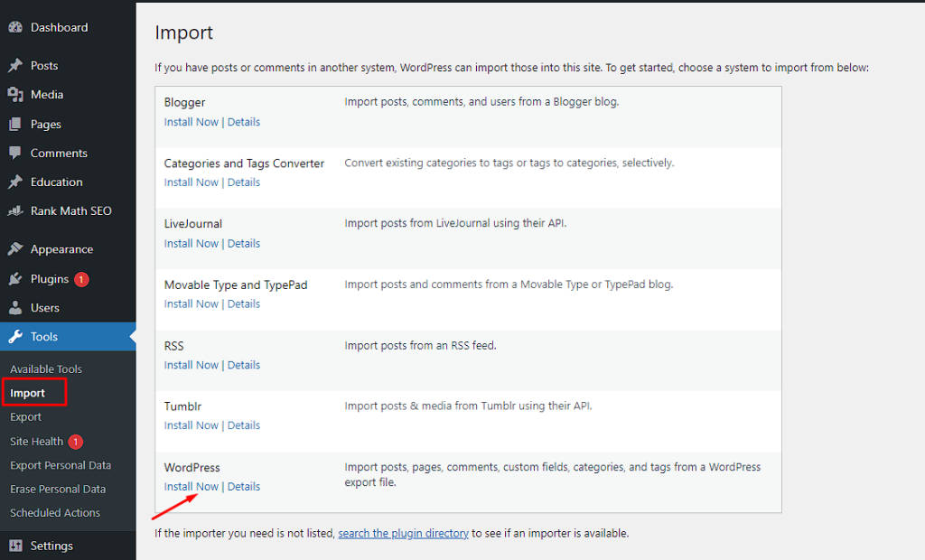View Details for WordPress importer
Image resolution: width=925 pixels, height=560 pixels.
pyautogui.click(x=244, y=486)
